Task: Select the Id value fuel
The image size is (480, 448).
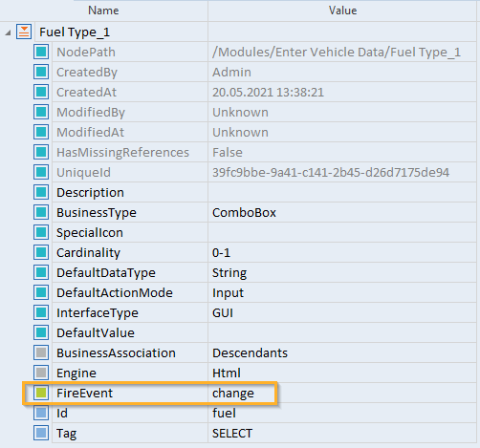Action: click(x=224, y=413)
